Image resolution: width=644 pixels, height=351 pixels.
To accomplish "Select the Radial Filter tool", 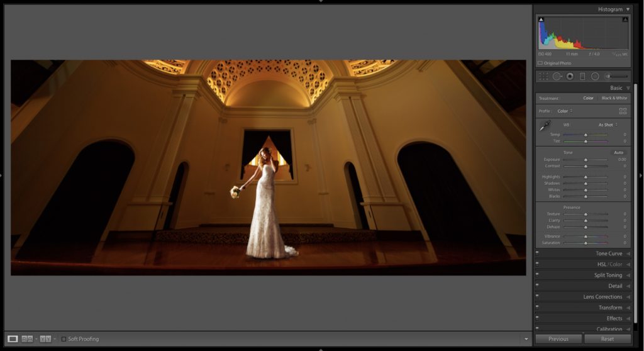I will tap(595, 77).
